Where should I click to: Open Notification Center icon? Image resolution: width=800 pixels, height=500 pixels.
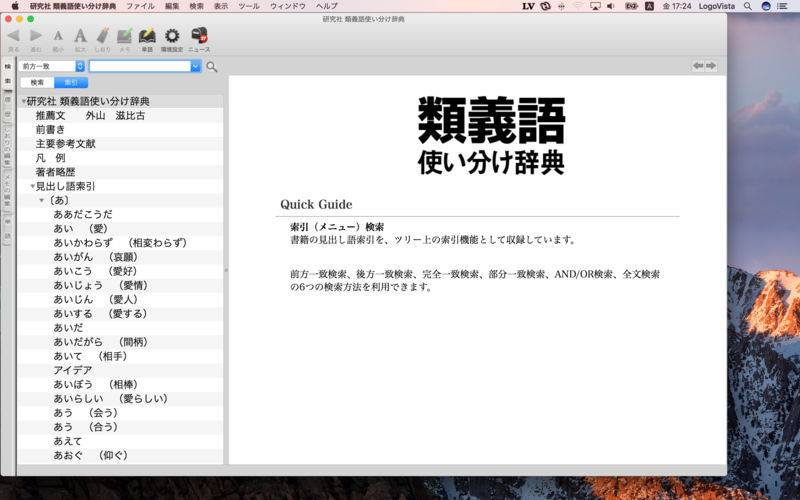coord(782,6)
